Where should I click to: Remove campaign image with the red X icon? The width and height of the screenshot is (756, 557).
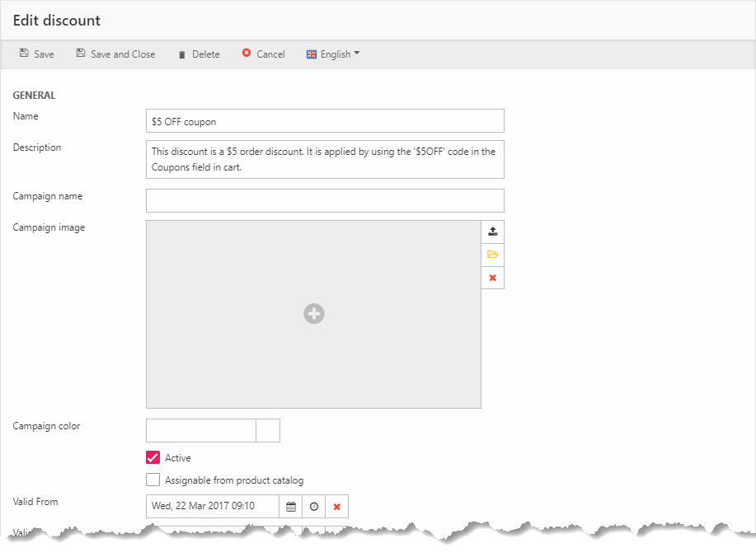click(x=493, y=278)
